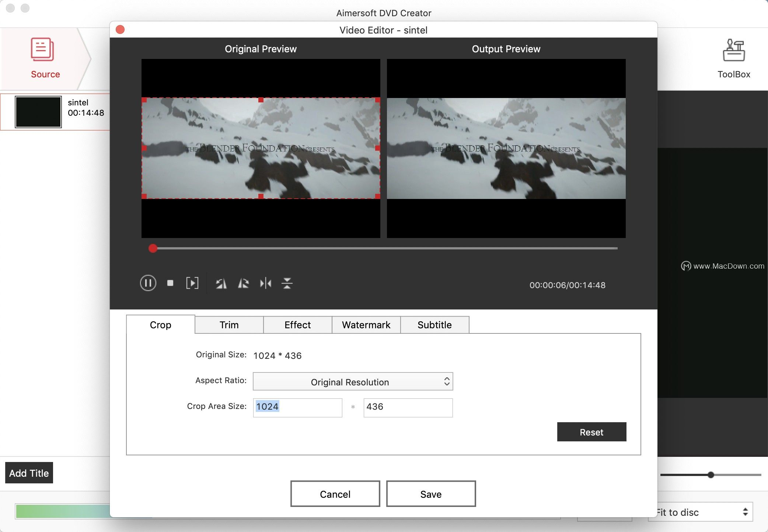Viewport: 768px width, 532px height.
Task: Stop video playback
Action: click(x=170, y=283)
